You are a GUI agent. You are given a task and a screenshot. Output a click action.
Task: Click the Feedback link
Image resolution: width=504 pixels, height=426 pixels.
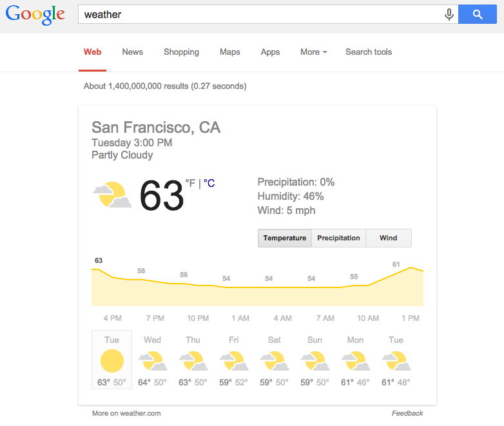(407, 413)
